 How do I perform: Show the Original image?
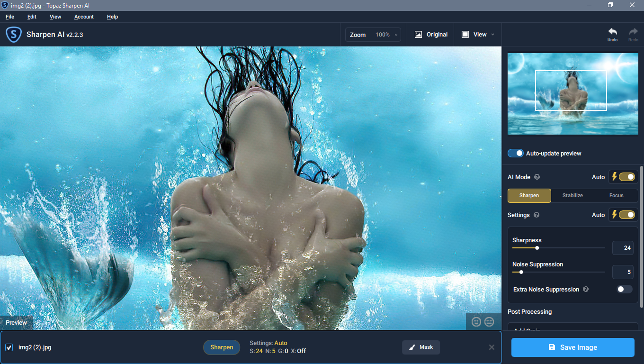click(431, 35)
